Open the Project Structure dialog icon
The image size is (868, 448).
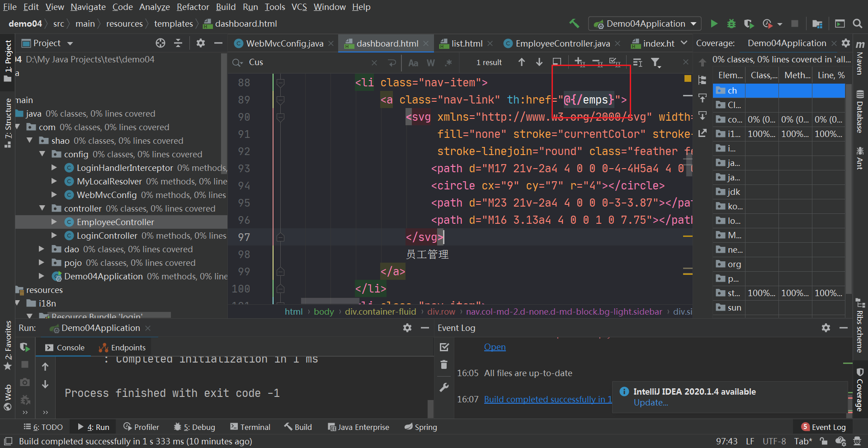point(817,24)
